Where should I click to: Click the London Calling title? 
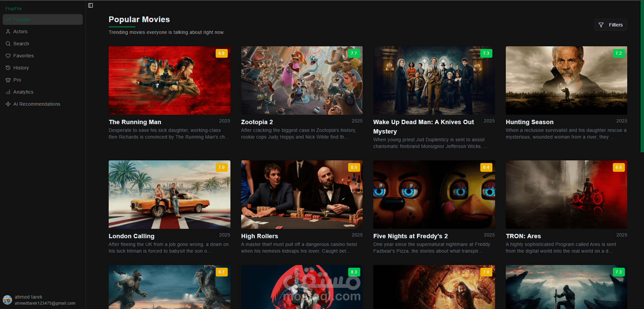point(131,236)
